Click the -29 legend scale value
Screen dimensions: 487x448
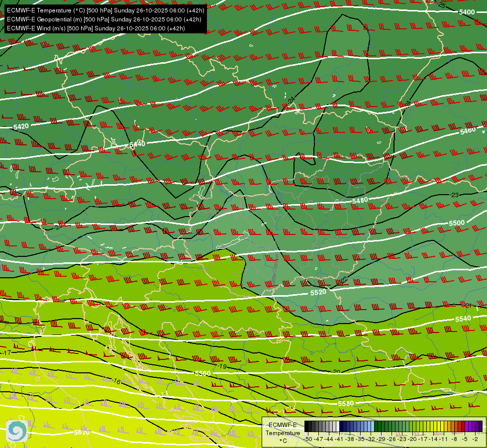click(381, 439)
